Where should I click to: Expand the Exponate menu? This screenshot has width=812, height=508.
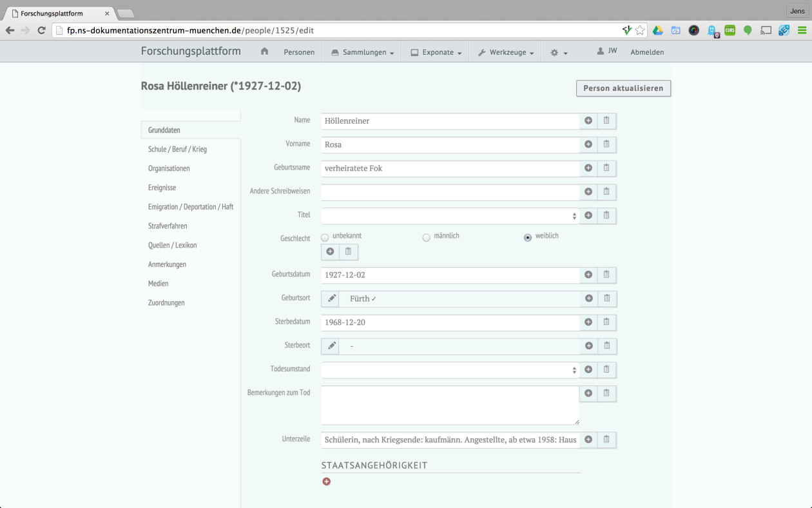tap(436, 52)
